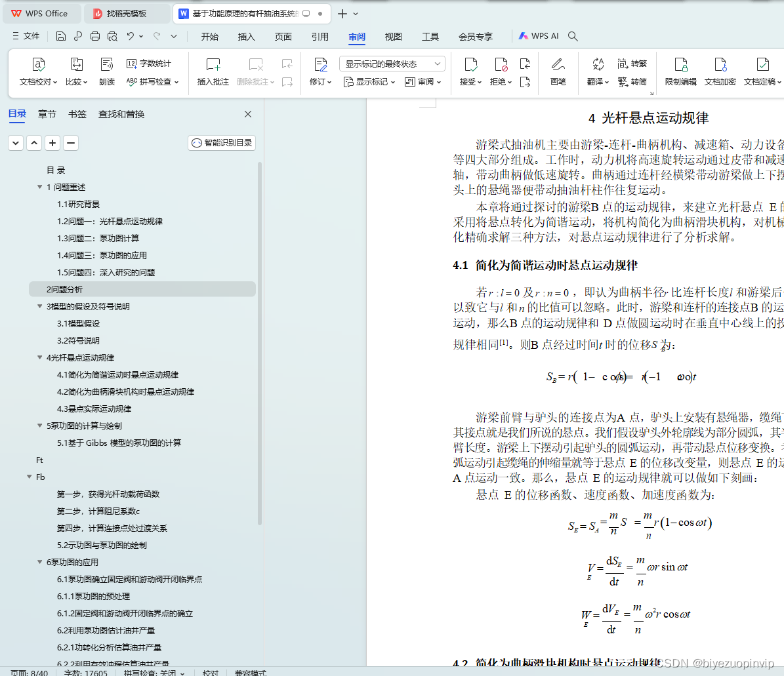Viewport: 784px width, 676px height.
Task: Go to '1.1研究背景' outline entry
Action: click(x=78, y=205)
